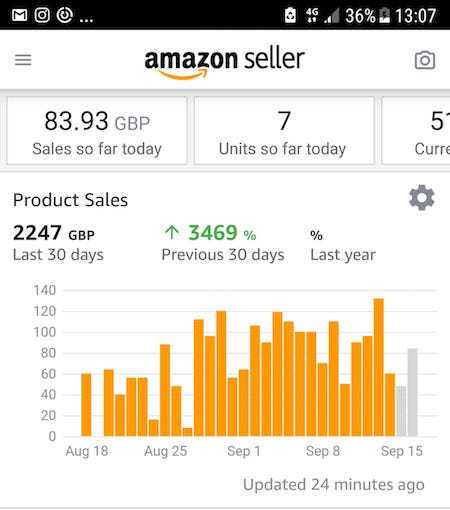Tap the Instagram notification icon
The image size is (450, 510).
42,15
